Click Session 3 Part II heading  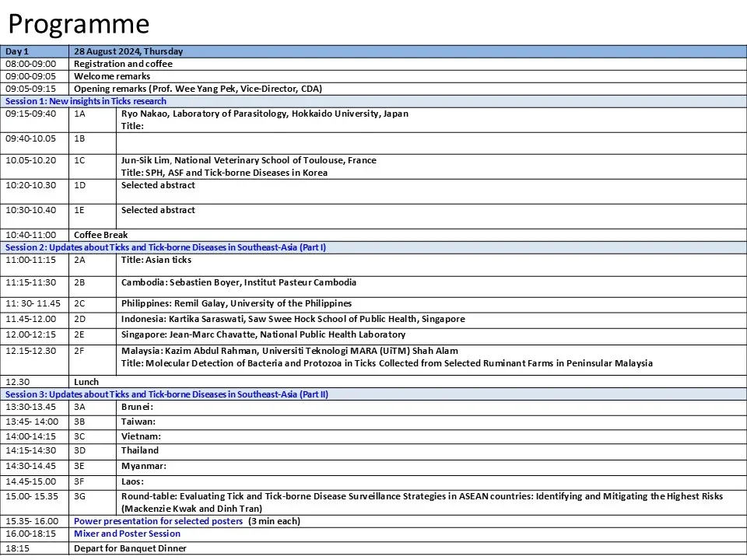coord(167,394)
